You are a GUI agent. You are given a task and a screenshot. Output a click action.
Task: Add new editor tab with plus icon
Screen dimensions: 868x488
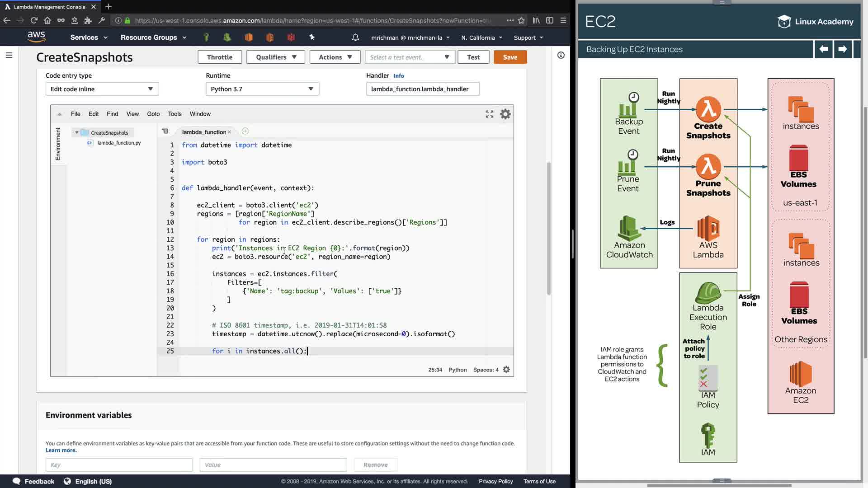(245, 131)
